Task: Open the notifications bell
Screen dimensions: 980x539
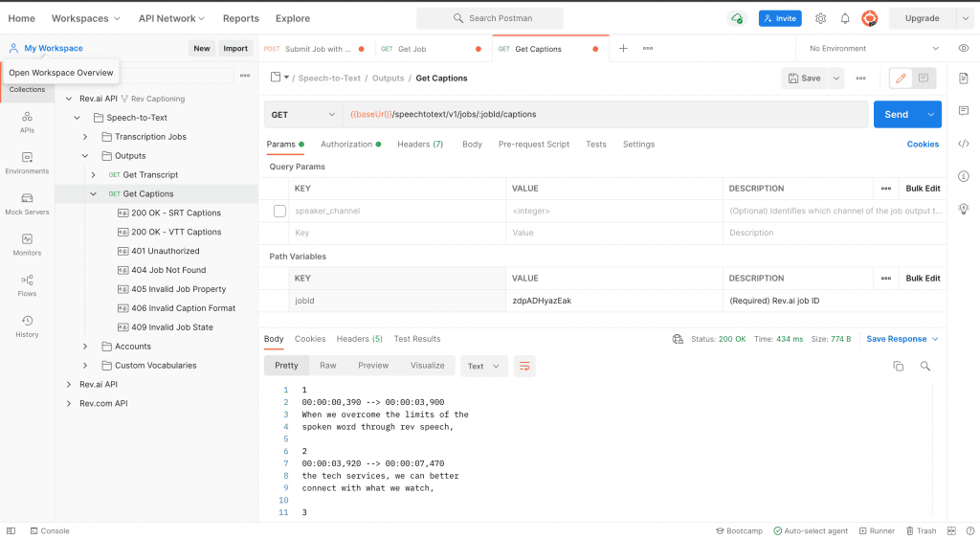Action: pyautogui.click(x=845, y=18)
